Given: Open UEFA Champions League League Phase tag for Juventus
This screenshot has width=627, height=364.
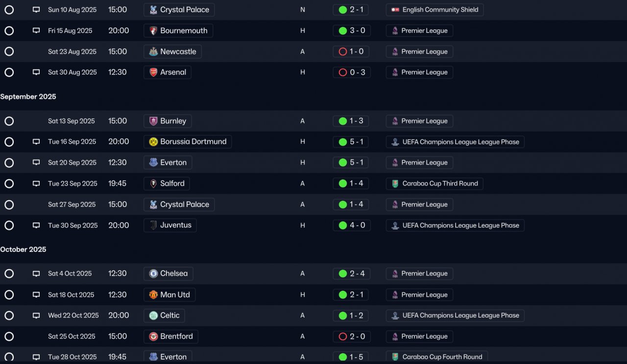Looking at the screenshot, I should pos(455,226).
